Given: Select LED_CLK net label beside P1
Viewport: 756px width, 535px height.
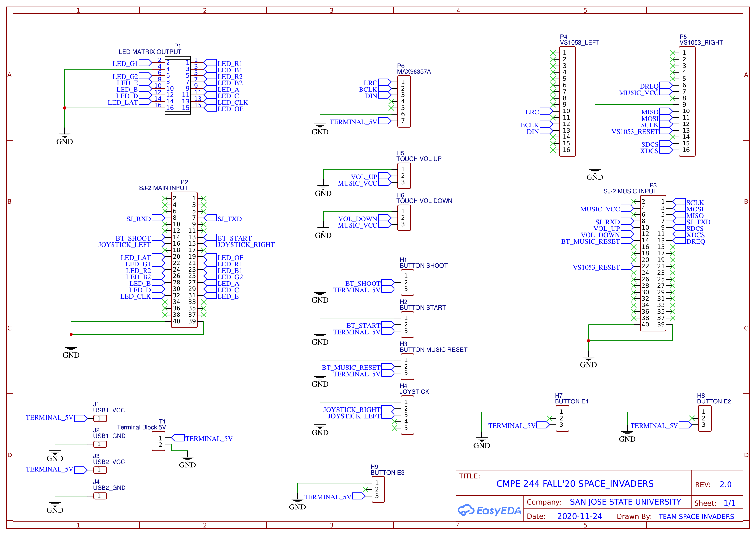Looking at the screenshot, I should pyautogui.click(x=233, y=102).
